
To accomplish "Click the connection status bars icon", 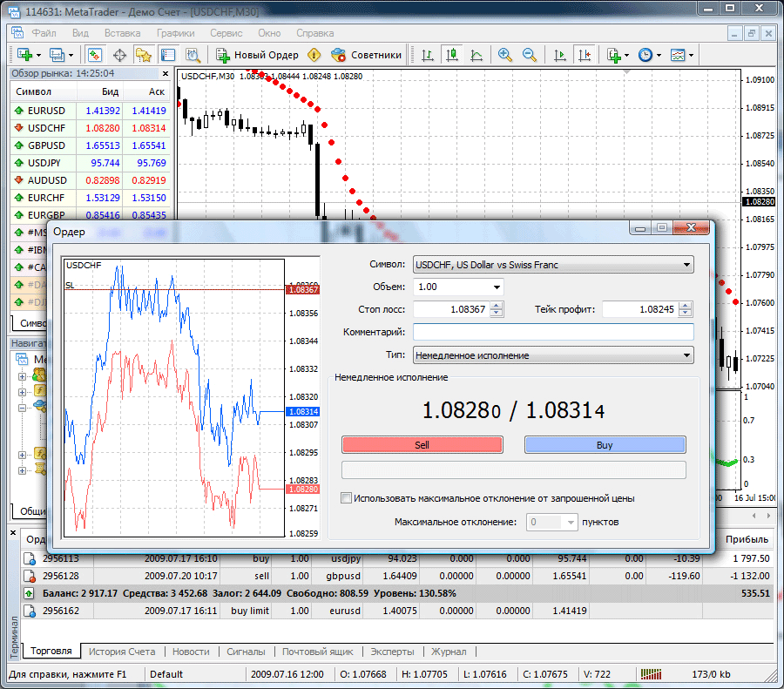I will click(651, 674).
